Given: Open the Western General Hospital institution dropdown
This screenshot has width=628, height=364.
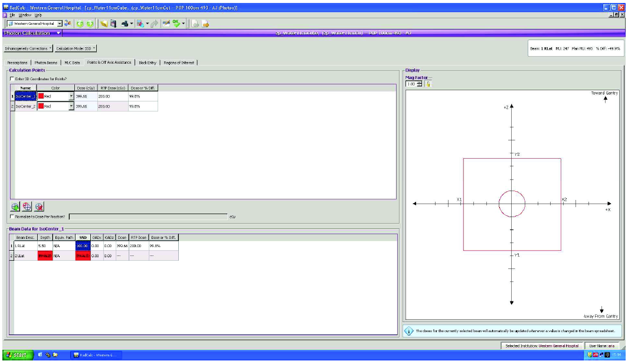Looking at the screenshot, I should pos(59,24).
